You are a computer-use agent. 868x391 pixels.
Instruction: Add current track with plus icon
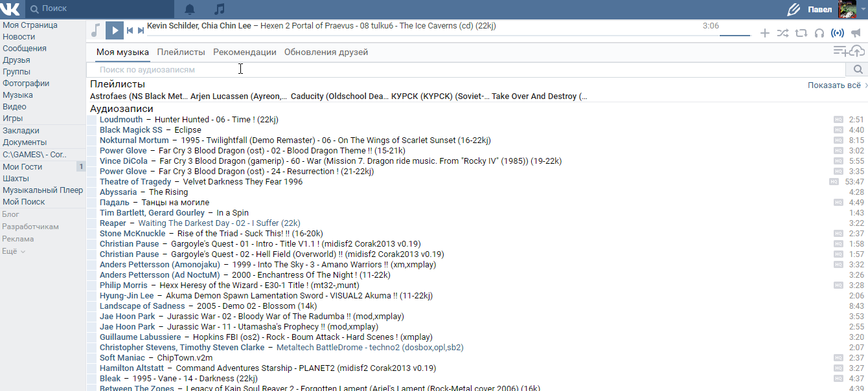765,33
